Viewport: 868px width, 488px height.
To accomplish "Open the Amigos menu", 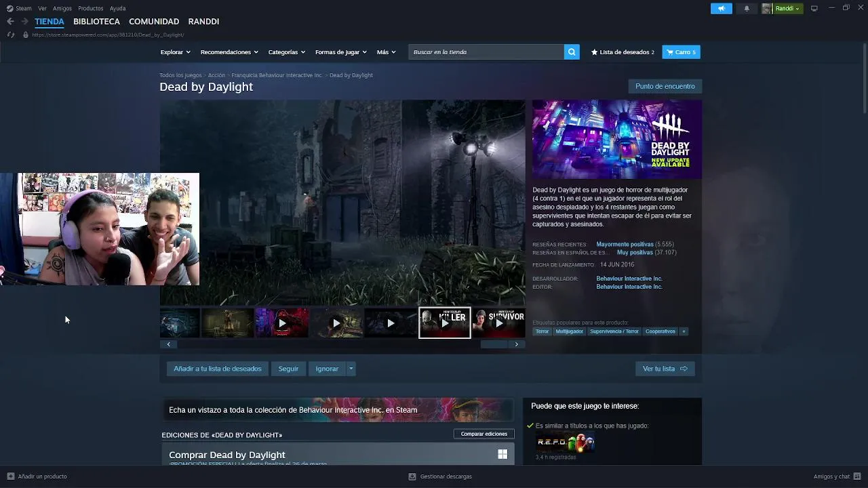I will click(62, 8).
